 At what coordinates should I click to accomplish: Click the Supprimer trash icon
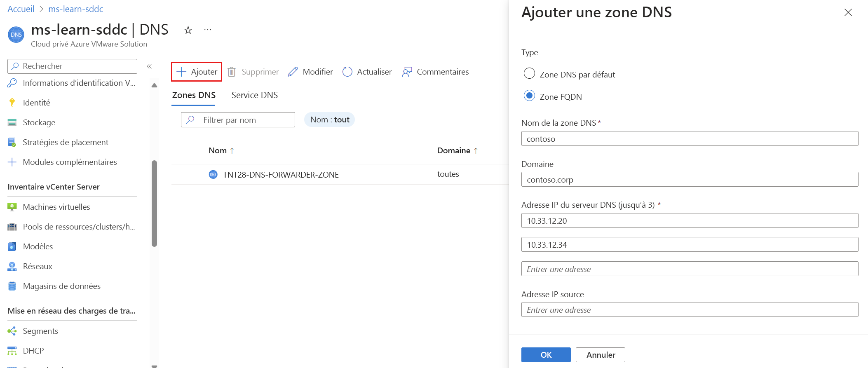point(232,72)
